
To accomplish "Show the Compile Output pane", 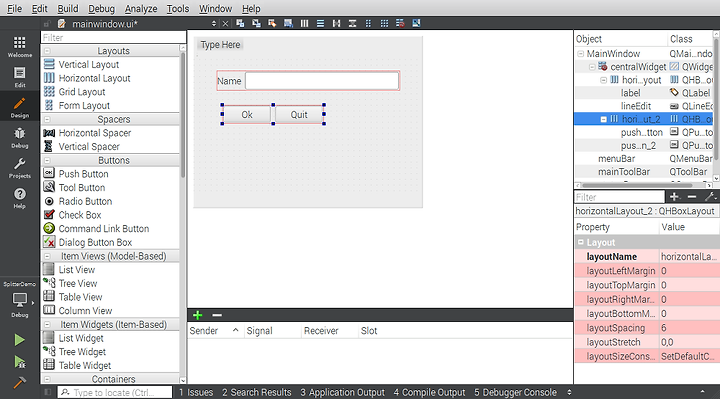I will [x=429, y=393].
